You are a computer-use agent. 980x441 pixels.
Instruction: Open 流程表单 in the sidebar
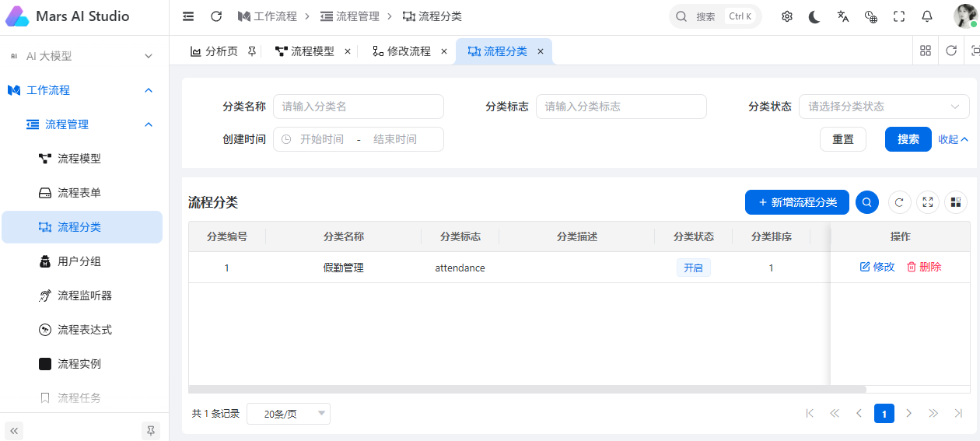click(82, 193)
